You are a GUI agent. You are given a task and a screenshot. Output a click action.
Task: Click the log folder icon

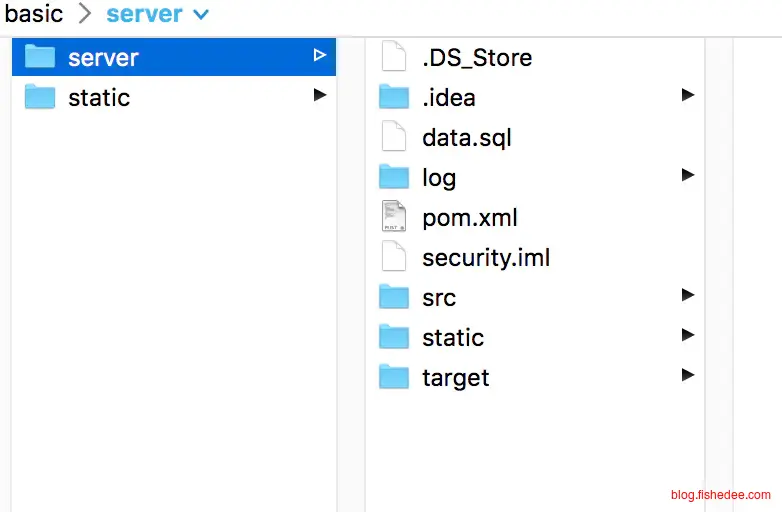(394, 177)
